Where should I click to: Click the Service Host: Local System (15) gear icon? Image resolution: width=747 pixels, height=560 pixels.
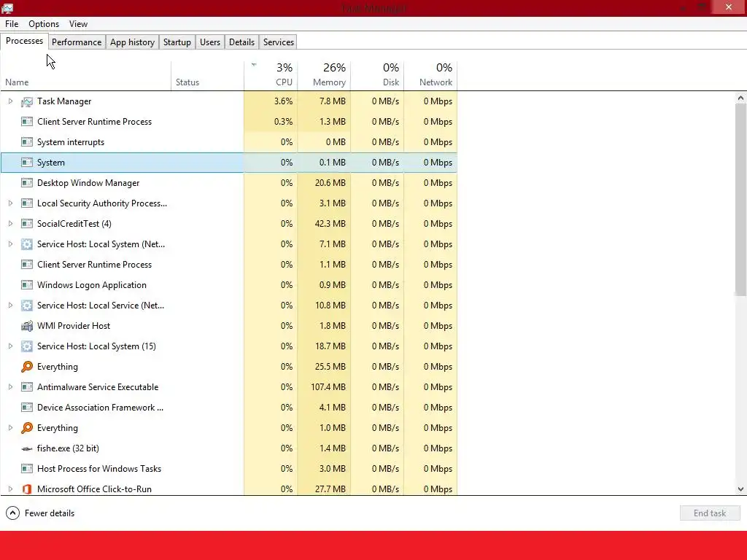click(x=27, y=346)
